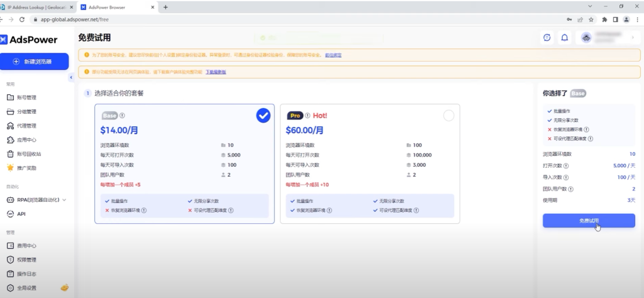Click the 操作日志 clipboard icon
The image size is (644, 298).
(10, 273)
